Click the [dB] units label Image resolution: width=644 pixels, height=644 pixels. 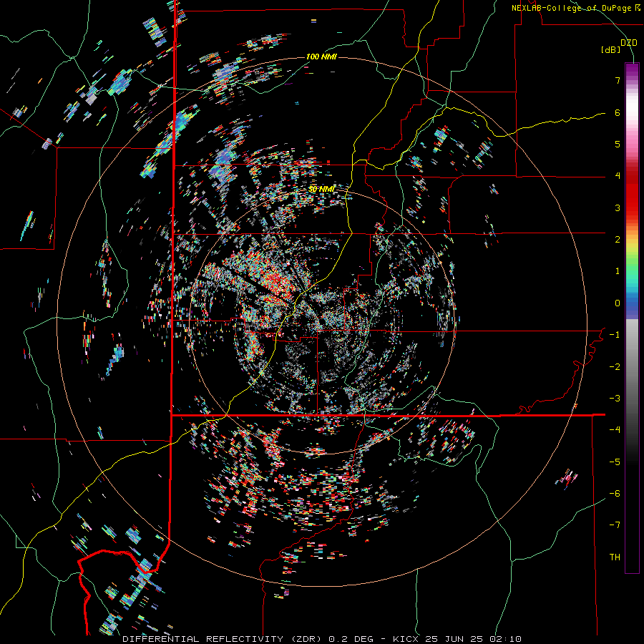[x=611, y=49]
